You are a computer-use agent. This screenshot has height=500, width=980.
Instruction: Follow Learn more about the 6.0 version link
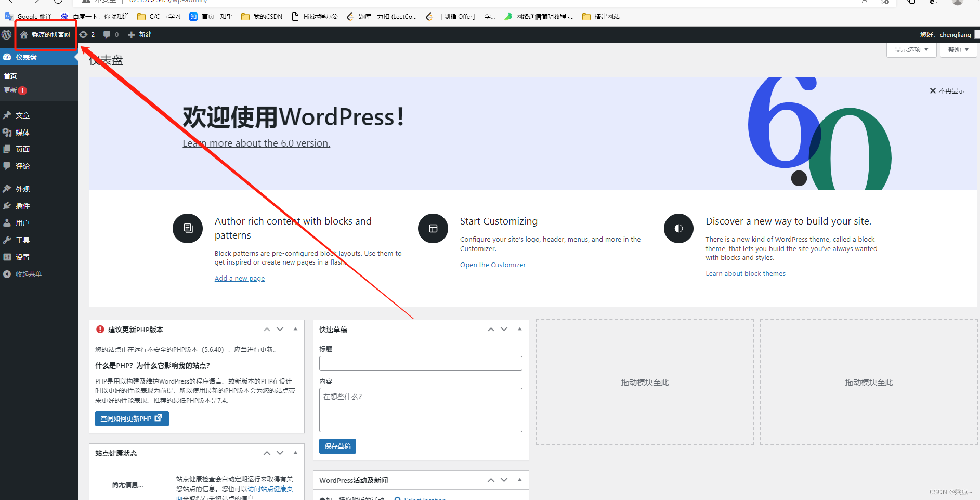[x=256, y=143]
